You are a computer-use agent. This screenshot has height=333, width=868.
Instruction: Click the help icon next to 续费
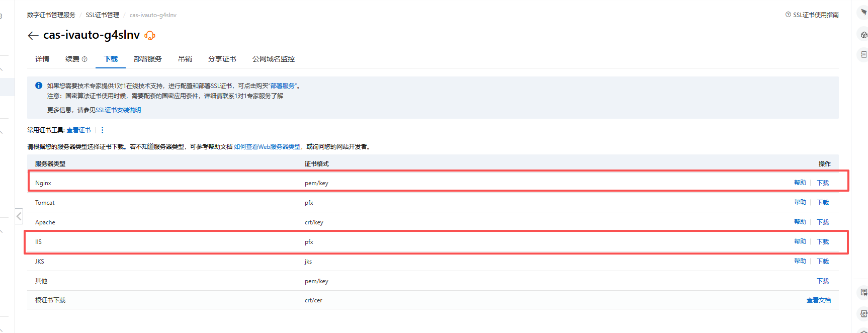(84, 59)
